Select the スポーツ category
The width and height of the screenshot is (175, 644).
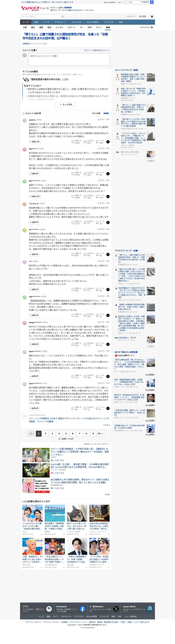pyautogui.click(x=71, y=27)
